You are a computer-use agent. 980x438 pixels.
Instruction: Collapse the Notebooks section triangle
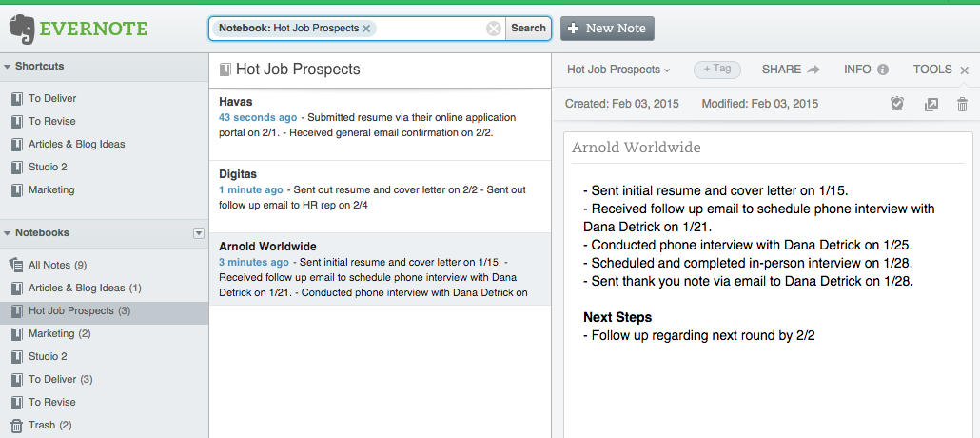[x=7, y=233]
